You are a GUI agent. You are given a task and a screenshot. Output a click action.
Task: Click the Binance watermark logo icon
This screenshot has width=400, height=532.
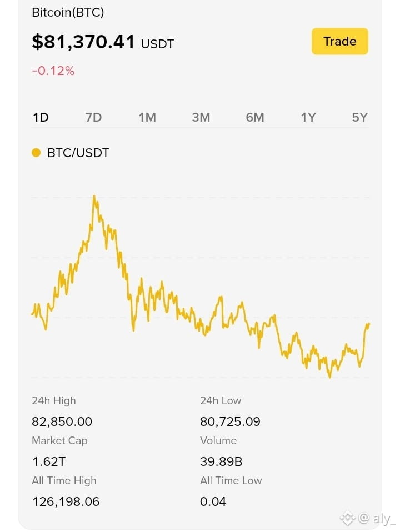(x=347, y=518)
